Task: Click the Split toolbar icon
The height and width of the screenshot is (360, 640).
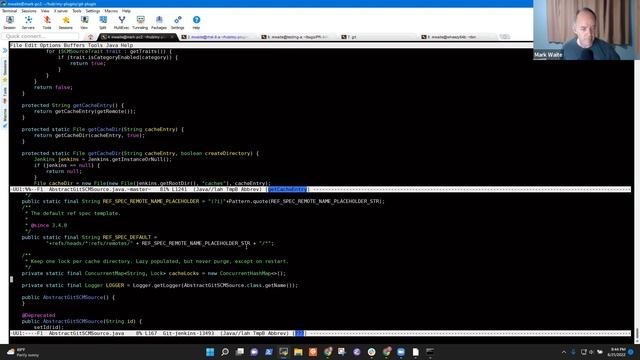Action: tap(103, 22)
